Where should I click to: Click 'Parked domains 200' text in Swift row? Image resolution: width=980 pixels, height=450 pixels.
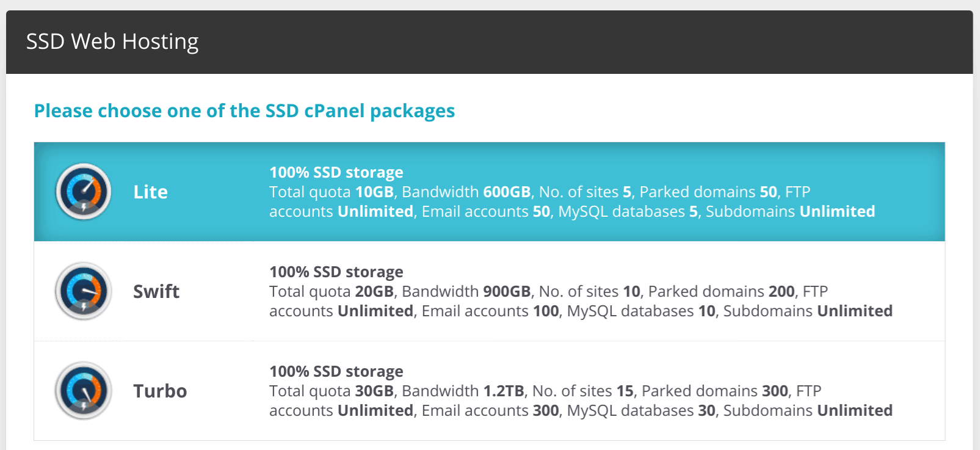click(x=722, y=291)
